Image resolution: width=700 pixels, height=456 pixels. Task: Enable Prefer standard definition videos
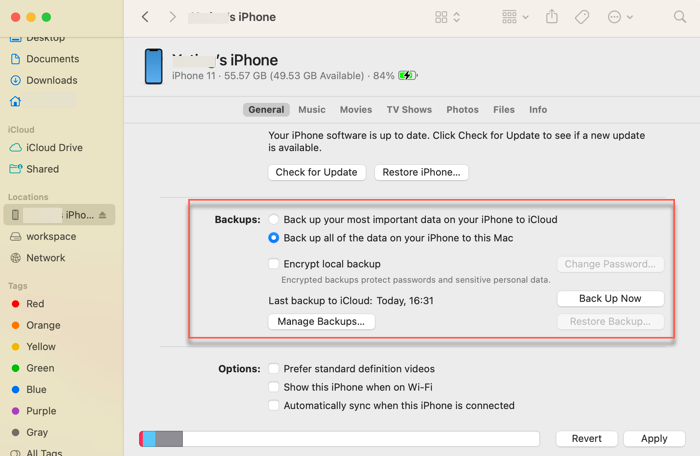point(274,368)
